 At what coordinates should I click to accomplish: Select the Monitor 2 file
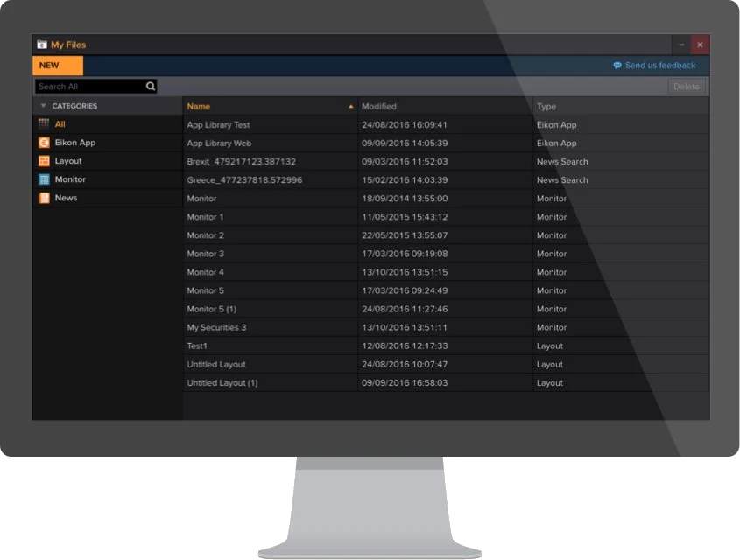coord(205,235)
